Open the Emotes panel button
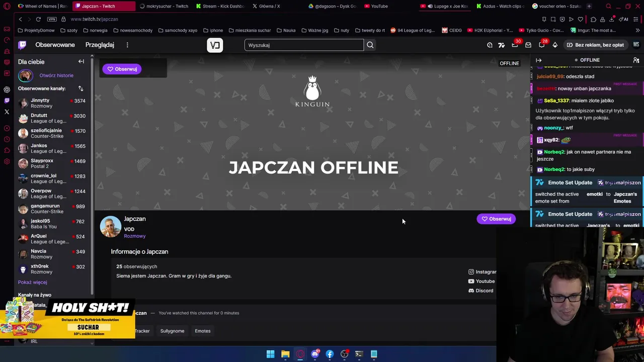644x362 pixels. click(x=203, y=331)
